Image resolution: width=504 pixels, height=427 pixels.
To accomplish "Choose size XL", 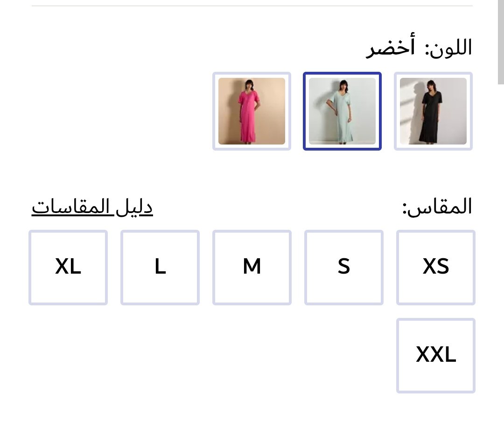I will 68,267.
